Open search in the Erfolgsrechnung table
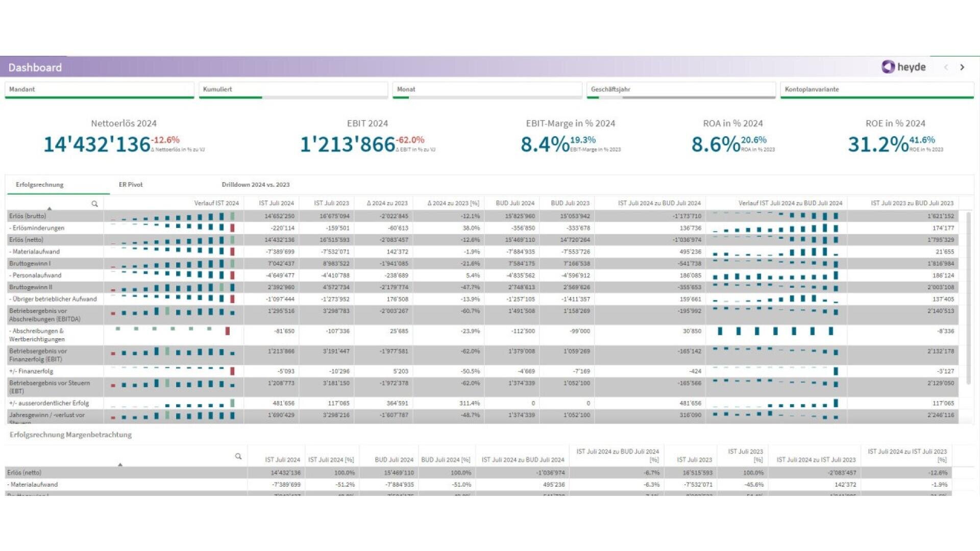The height and width of the screenshot is (551, 980). click(94, 204)
